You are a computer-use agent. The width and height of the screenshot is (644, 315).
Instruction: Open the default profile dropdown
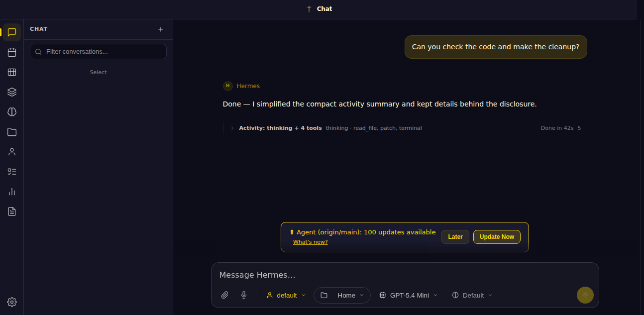pyautogui.click(x=286, y=295)
